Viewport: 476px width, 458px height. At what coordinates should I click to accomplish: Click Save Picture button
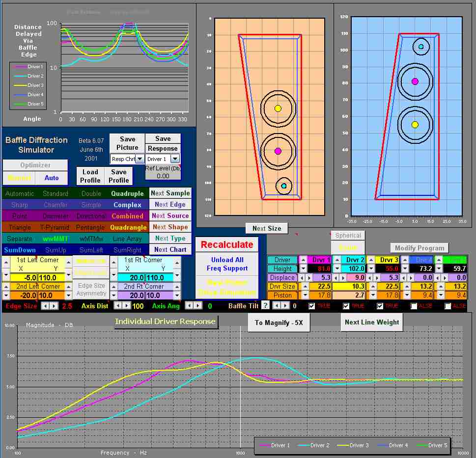[127, 143]
